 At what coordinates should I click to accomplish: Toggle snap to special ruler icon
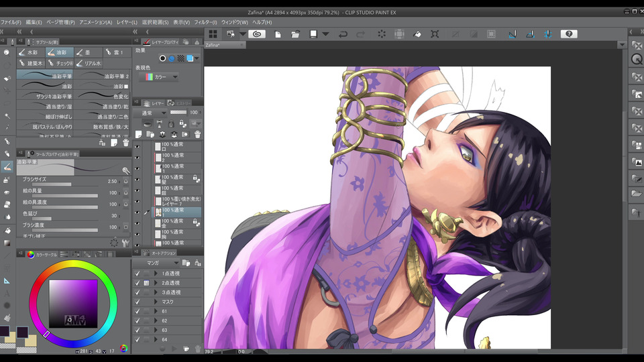pos(530,34)
